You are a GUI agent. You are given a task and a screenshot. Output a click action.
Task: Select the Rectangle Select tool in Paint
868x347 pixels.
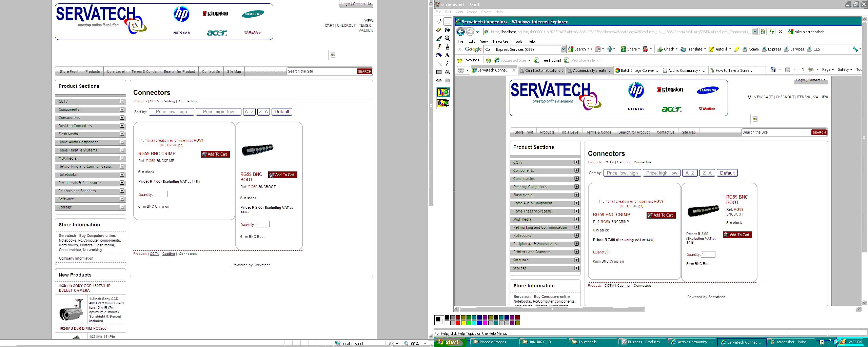[x=448, y=21]
